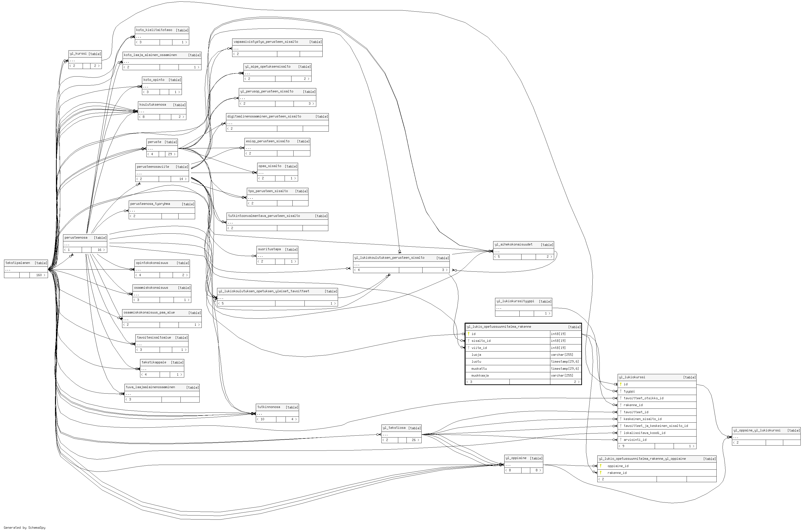Click the koto_opinto table title

(154, 80)
